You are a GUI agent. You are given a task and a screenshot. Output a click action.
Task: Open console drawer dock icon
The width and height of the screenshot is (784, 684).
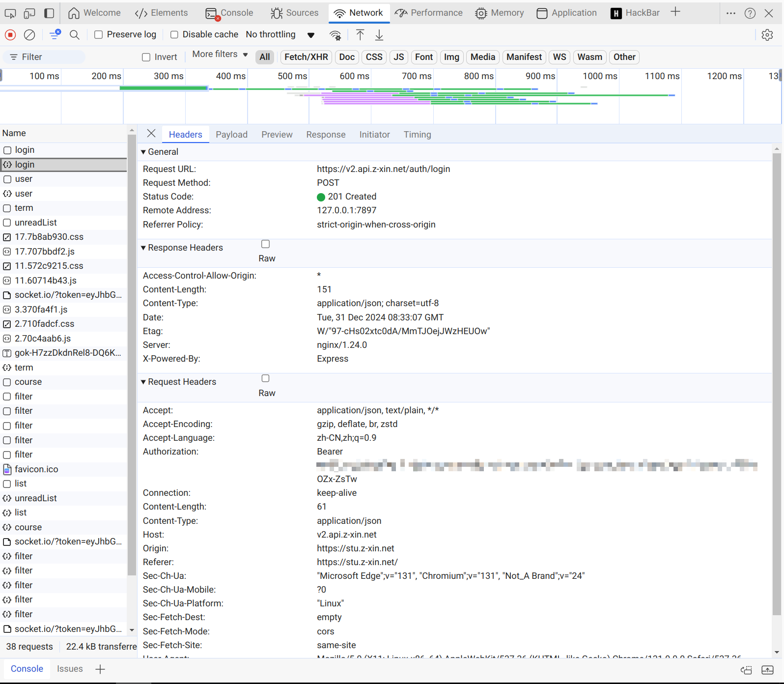pyautogui.click(x=746, y=670)
